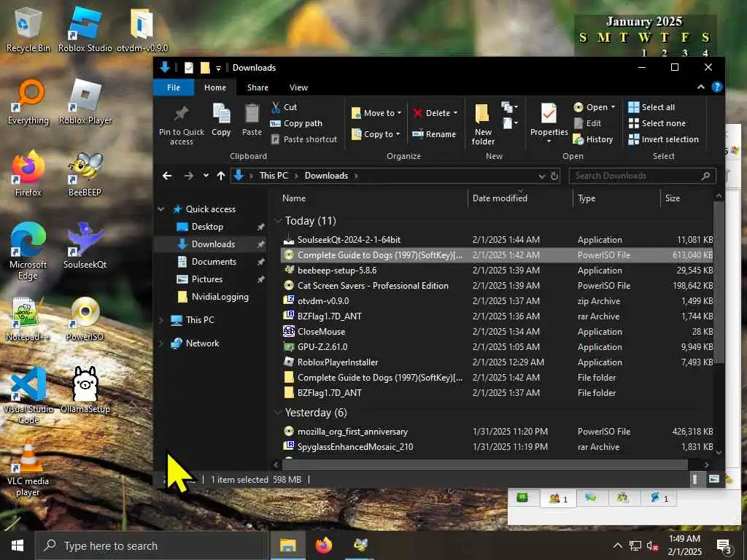
Task: Switch to large icons view in status bar
Action: pyautogui.click(x=713, y=479)
